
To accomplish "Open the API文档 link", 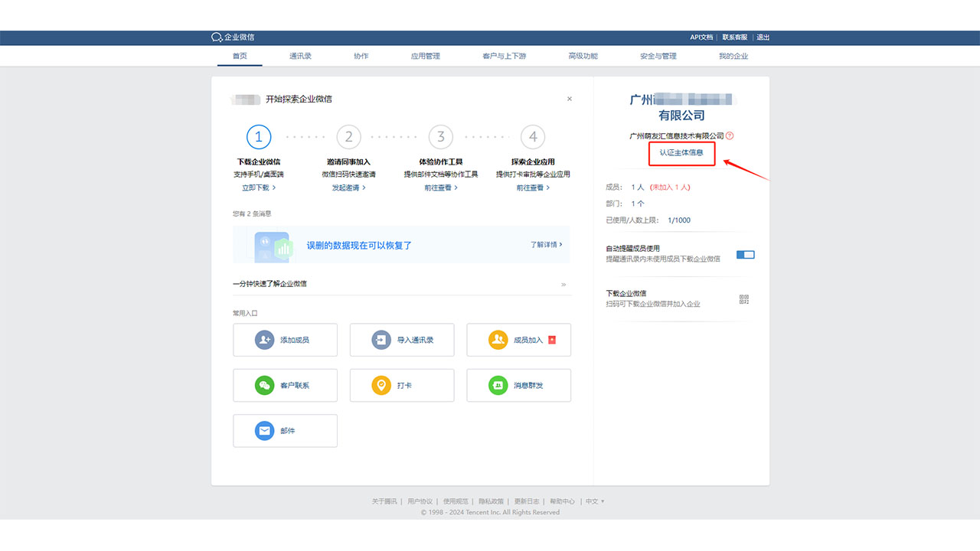I will coord(701,37).
